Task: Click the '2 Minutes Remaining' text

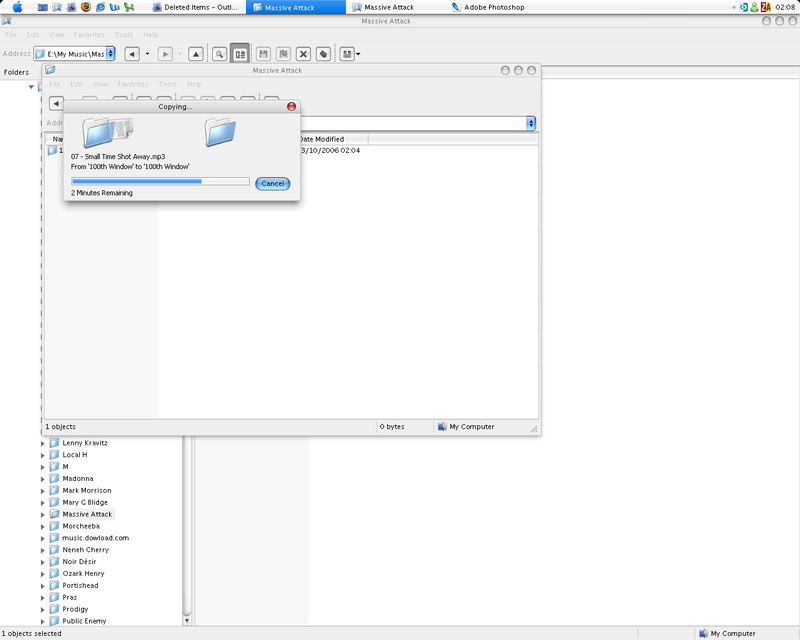Action: [x=102, y=193]
